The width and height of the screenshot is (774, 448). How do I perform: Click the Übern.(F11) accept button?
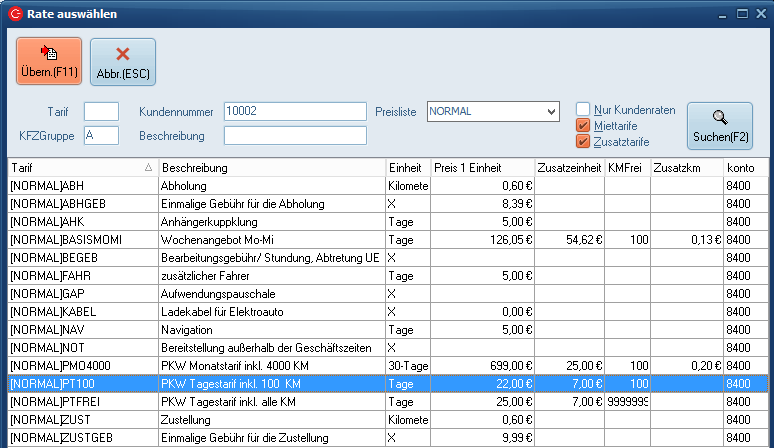click(49, 62)
